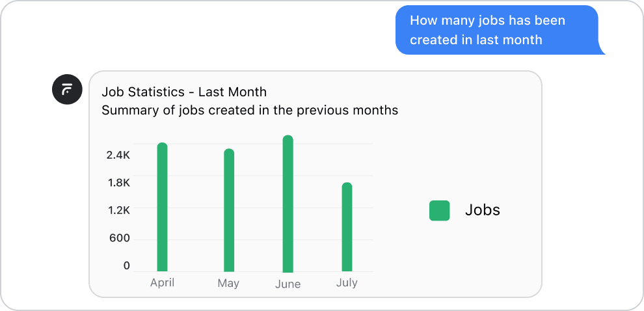Click the 1.8K y-axis label
This screenshot has width=644, height=311.
118,183
